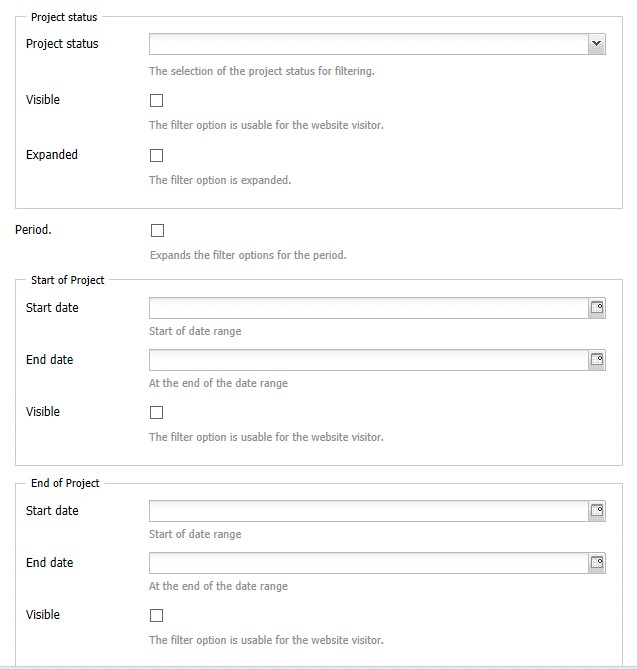Click the Start of Project group title
This screenshot has width=637, height=670.
(67, 280)
